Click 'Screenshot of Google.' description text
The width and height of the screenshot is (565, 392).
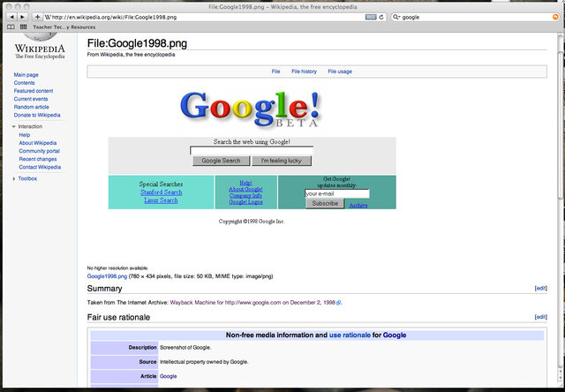(x=185, y=348)
